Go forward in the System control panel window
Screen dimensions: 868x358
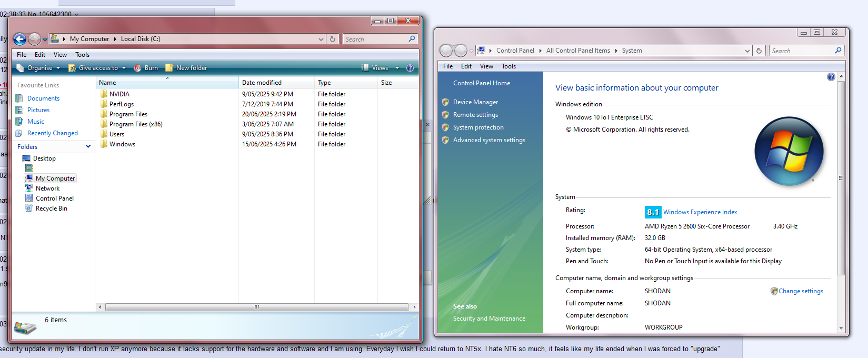(461, 51)
